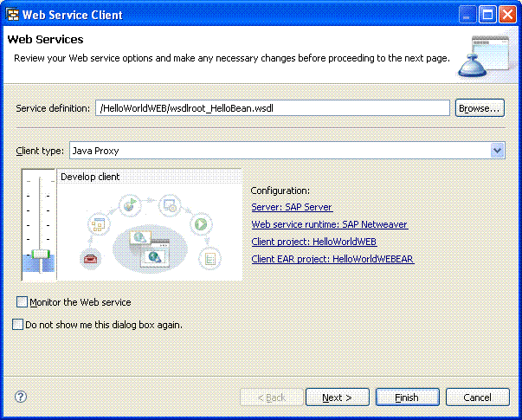Viewport: 522px width, 420px height.
Task: Proceed with the Next button
Action: coord(337,397)
